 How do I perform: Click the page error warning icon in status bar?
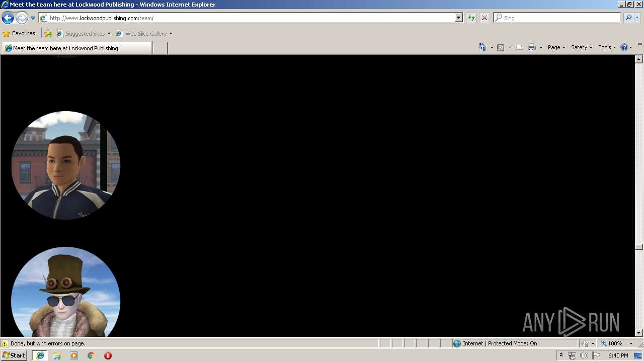[x=5, y=344]
